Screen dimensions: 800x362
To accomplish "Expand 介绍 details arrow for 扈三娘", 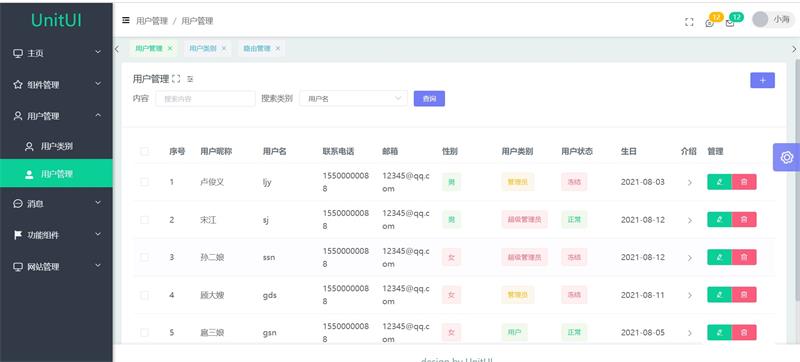I will pos(689,333).
